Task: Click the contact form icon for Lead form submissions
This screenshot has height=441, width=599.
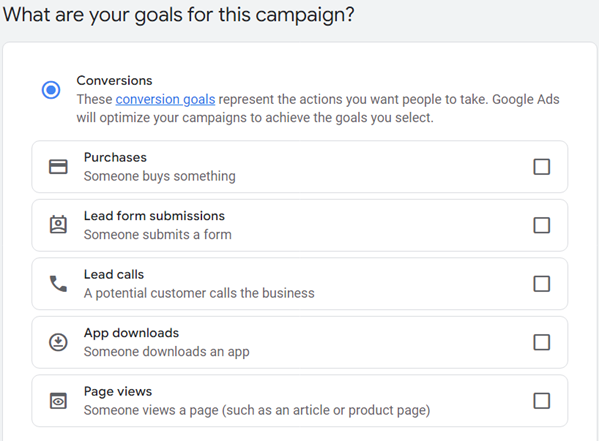Action: pyautogui.click(x=58, y=225)
